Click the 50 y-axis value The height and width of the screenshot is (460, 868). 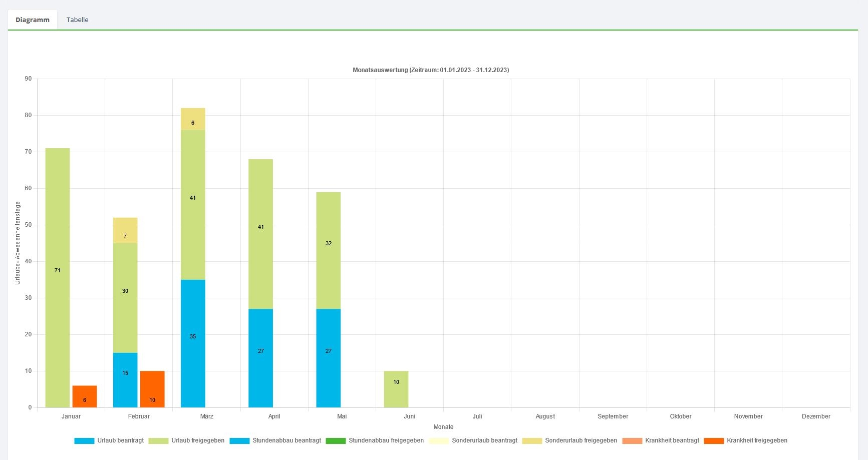(x=28, y=225)
